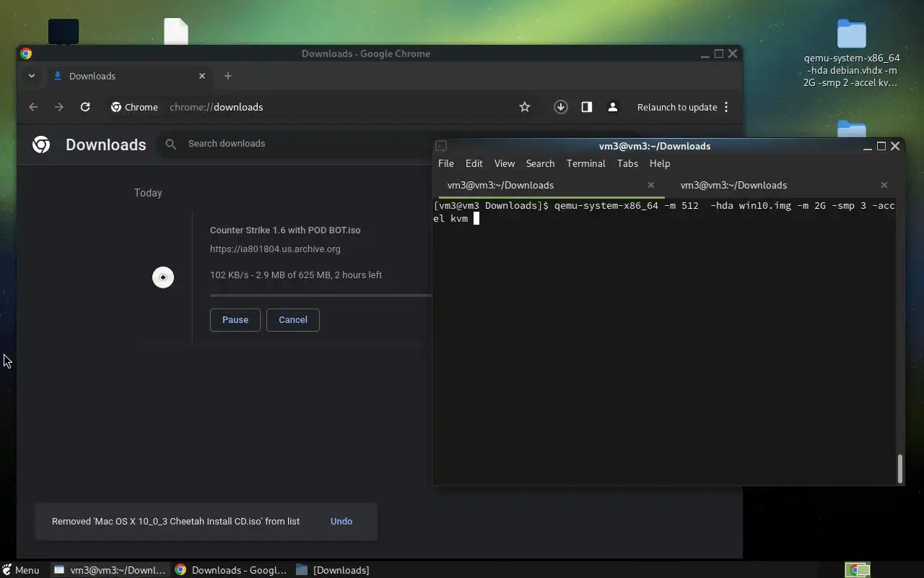This screenshot has height=578, width=924.
Task: Open the Chrome profile avatar
Action: pyautogui.click(x=613, y=107)
